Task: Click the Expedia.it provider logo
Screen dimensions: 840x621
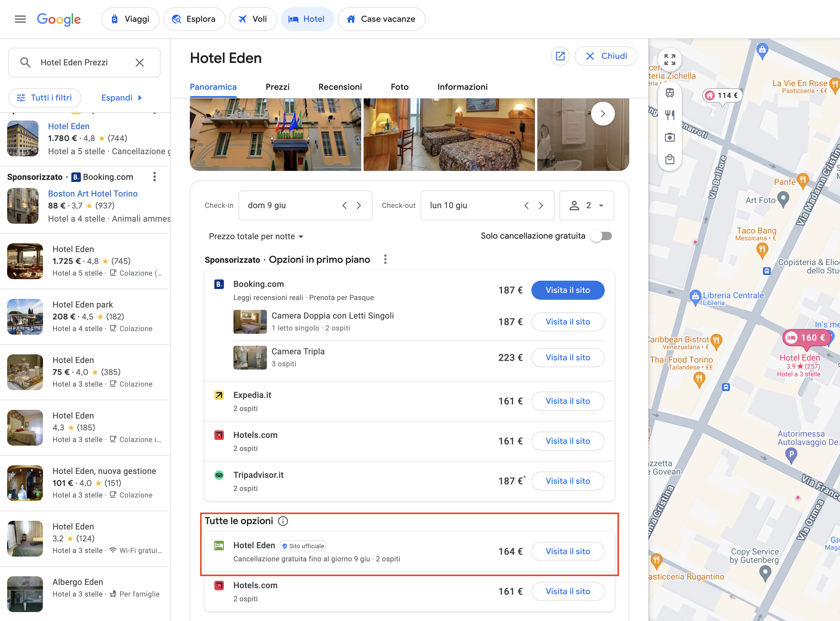Action: (x=219, y=395)
